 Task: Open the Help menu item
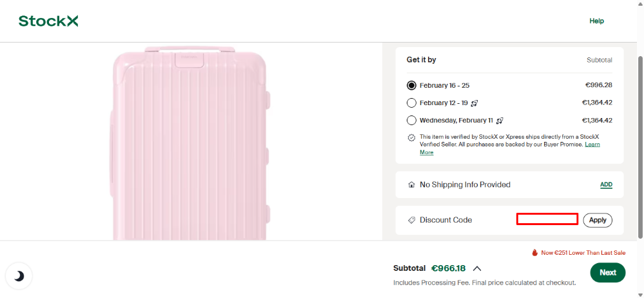tap(596, 21)
